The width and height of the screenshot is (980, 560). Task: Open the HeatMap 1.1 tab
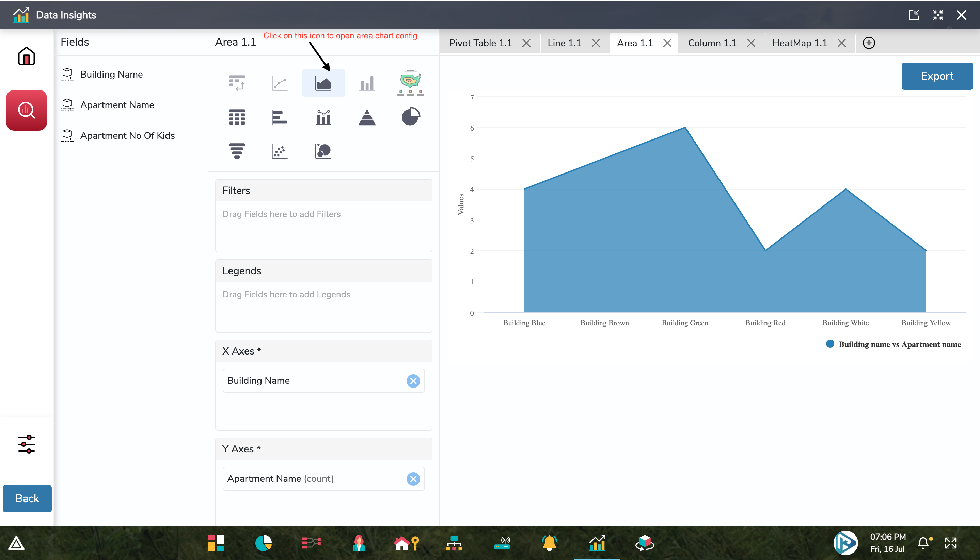point(799,43)
